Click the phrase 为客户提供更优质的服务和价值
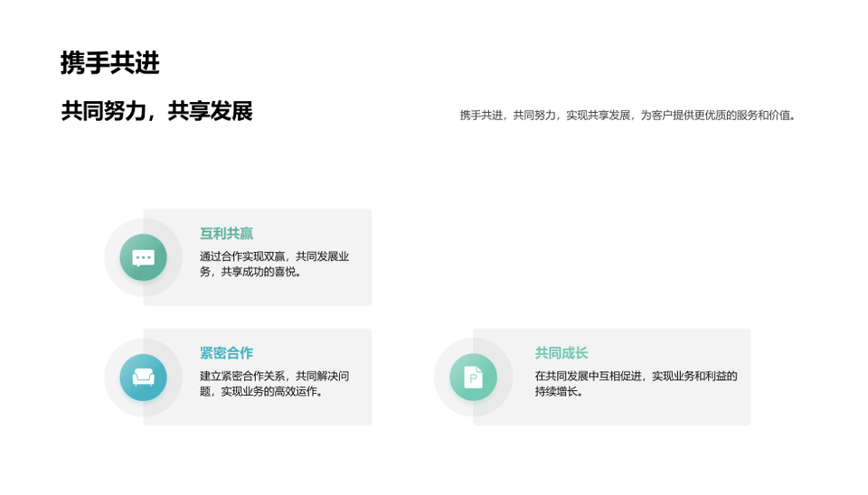The height and width of the screenshot is (495, 868). 719,116
